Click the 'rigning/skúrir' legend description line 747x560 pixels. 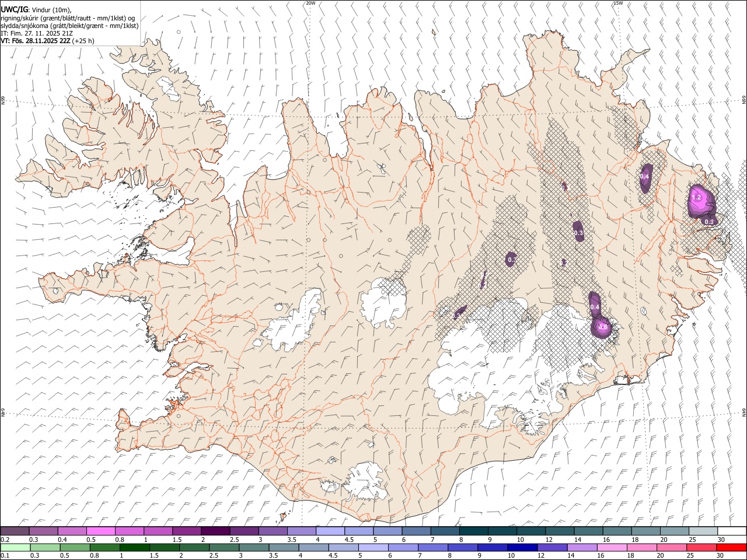coord(67,18)
